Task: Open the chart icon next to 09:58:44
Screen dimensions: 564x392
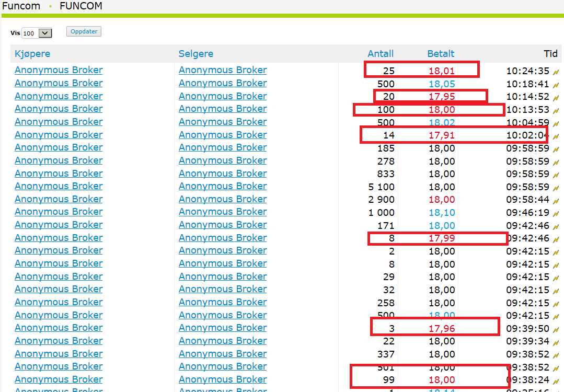Action: point(556,201)
